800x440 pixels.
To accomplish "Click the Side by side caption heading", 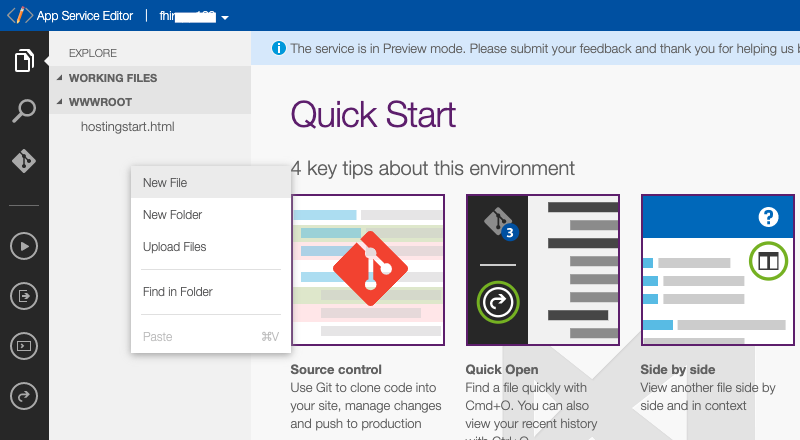I will (x=678, y=370).
